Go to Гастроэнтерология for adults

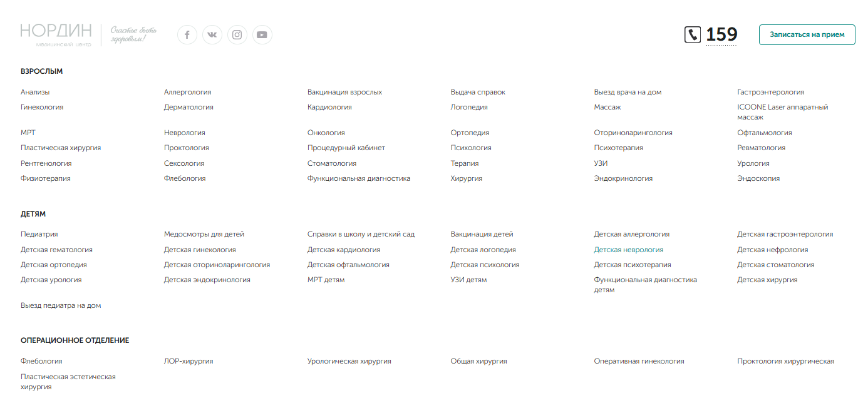coord(771,92)
